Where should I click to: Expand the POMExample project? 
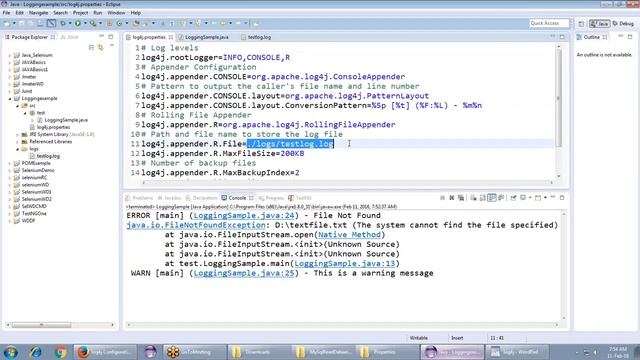tap(10, 163)
